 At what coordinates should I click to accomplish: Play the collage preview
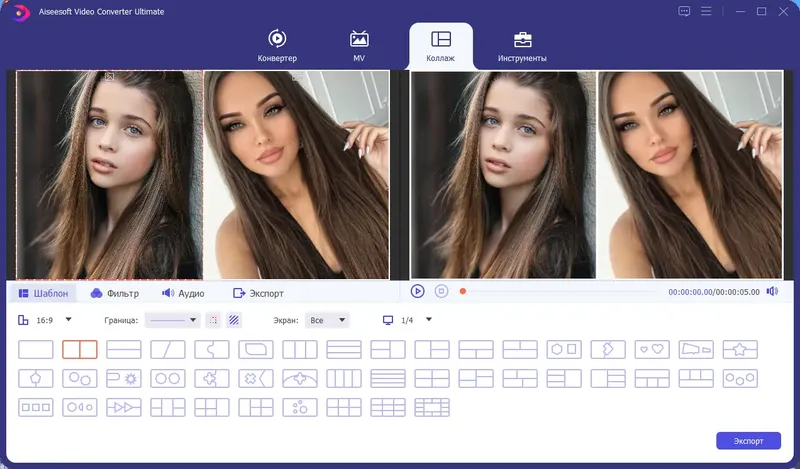coord(417,291)
